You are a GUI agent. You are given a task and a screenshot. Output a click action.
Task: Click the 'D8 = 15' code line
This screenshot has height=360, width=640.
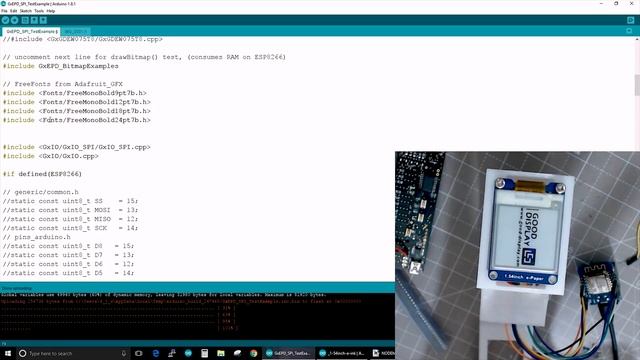69,246
